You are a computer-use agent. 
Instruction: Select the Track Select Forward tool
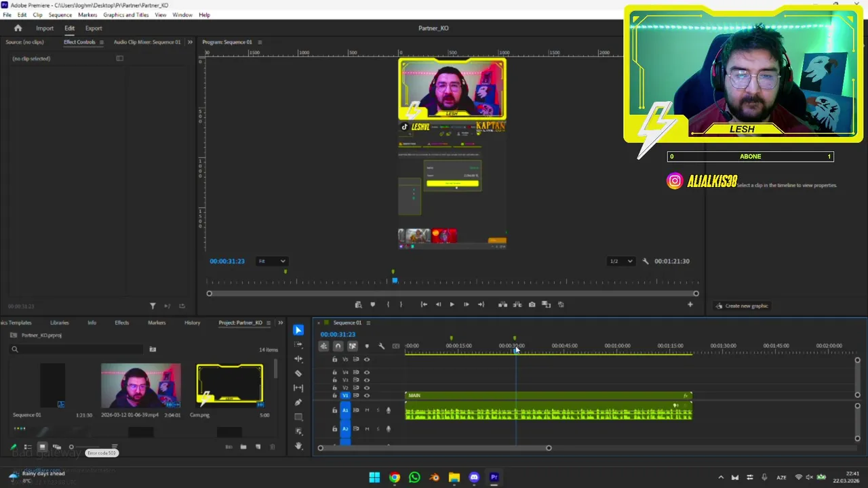[298, 344]
